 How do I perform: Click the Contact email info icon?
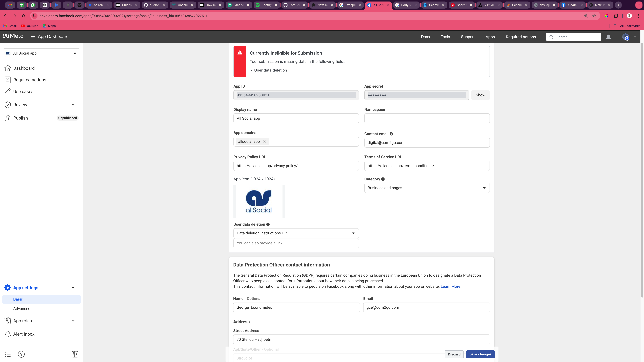click(x=391, y=134)
